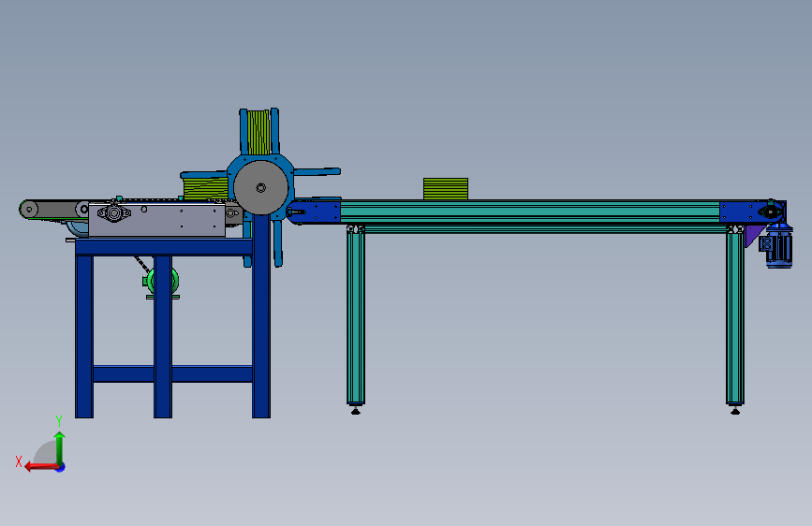
Task: Select the purple triangular bracket near the motor
Action: coord(753,235)
